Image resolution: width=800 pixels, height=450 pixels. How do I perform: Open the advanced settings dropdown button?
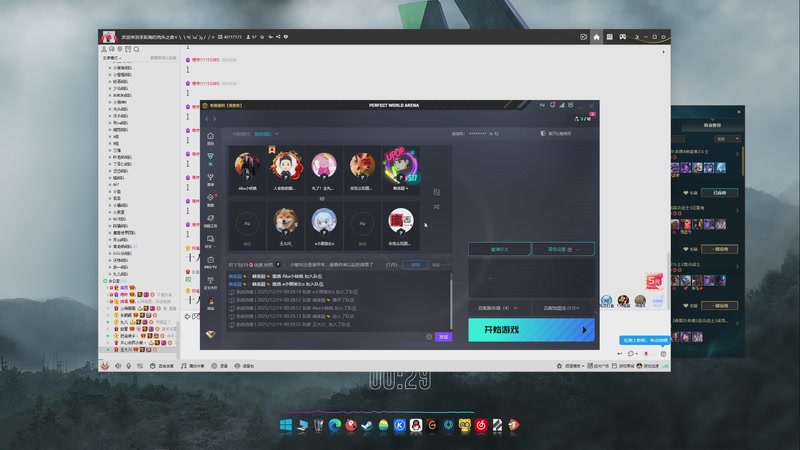coord(563,249)
